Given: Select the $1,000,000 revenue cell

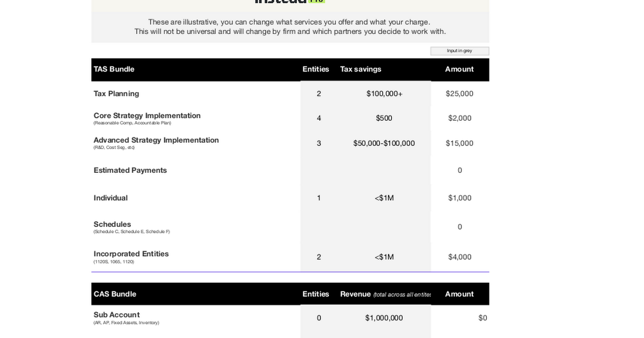Looking at the screenshot, I should 384,318.
